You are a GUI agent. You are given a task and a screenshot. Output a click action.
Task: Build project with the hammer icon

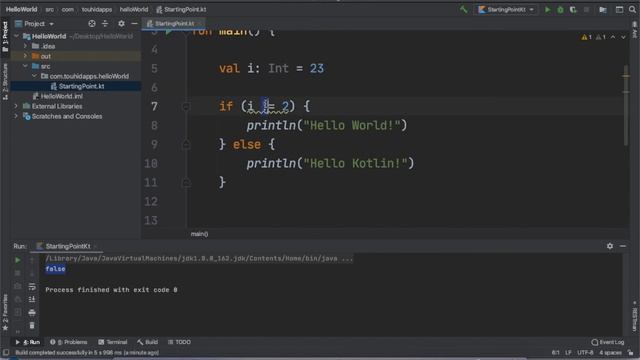464,9
